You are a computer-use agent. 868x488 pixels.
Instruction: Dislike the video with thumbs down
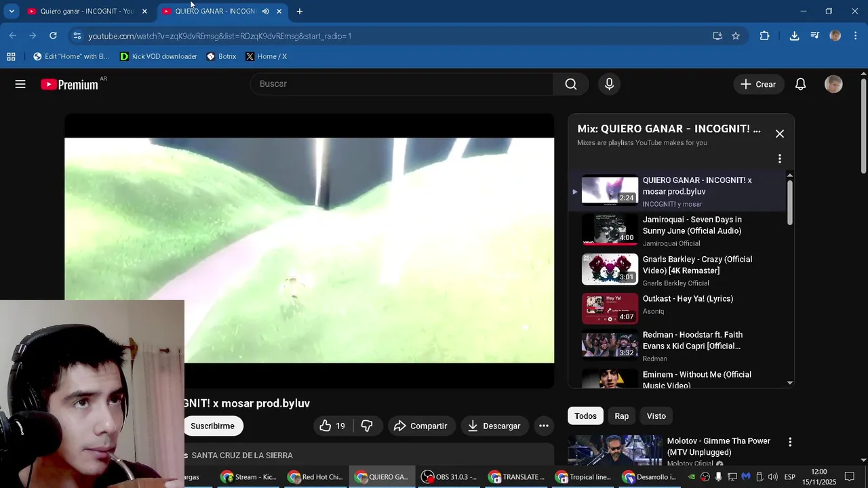tap(367, 426)
